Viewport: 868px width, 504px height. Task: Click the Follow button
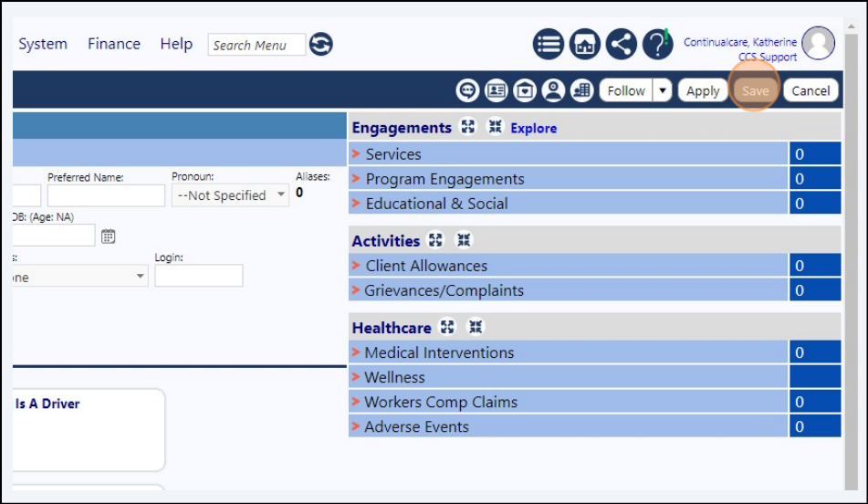tap(626, 90)
